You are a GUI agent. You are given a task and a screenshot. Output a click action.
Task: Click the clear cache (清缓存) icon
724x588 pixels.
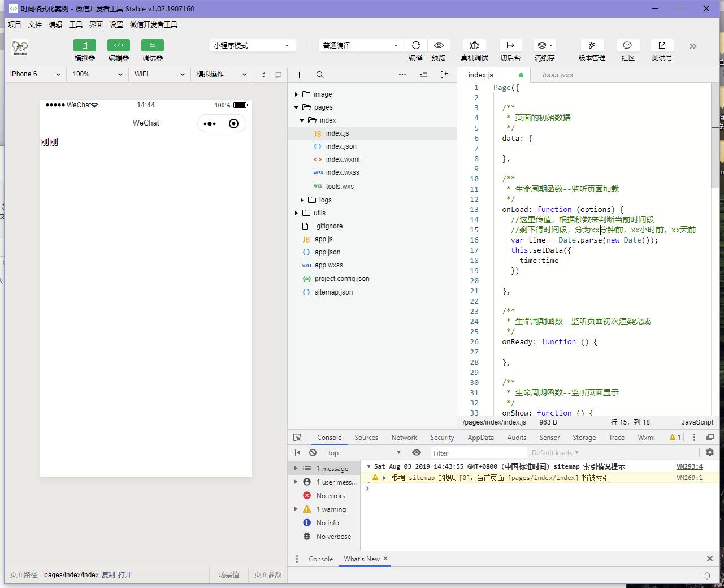[x=544, y=46]
